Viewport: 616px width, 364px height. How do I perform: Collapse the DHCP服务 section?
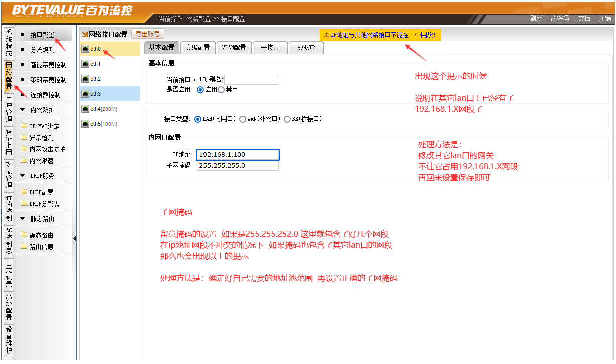23,176
